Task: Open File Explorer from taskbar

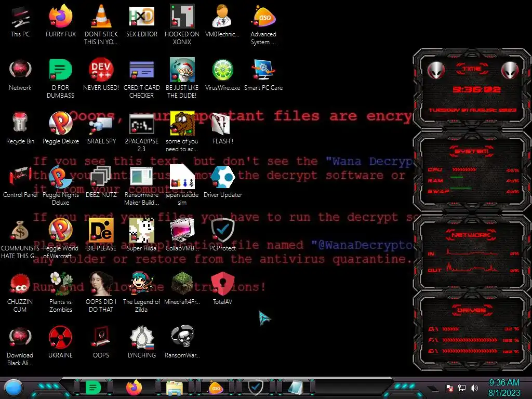Action: (x=175, y=388)
